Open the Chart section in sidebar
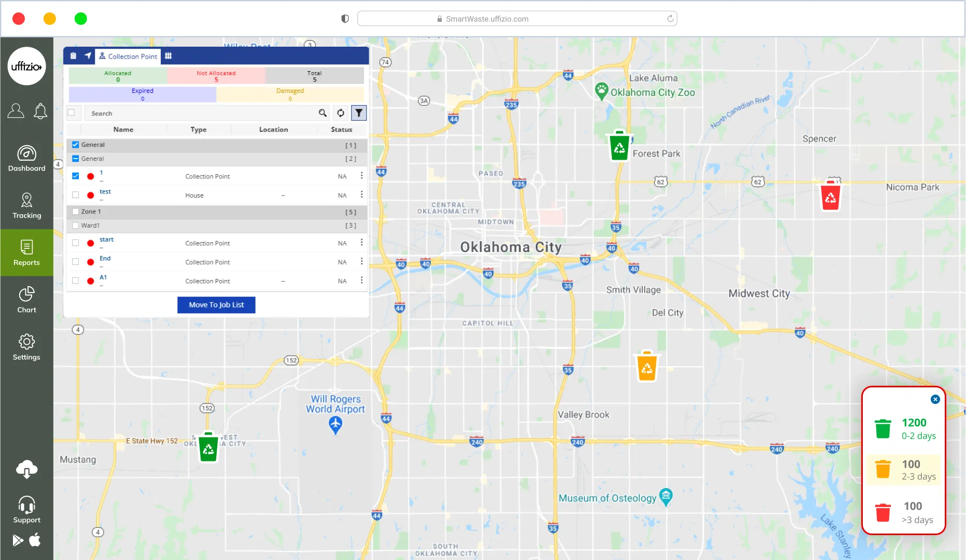Viewport: 966px width, 560px height. pos(26,300)
